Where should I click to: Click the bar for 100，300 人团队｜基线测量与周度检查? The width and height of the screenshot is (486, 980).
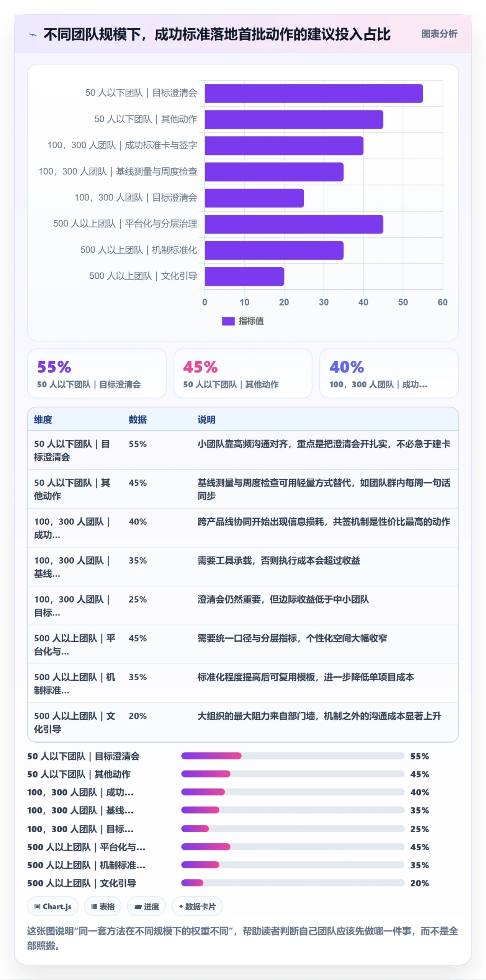coord(274,172)
